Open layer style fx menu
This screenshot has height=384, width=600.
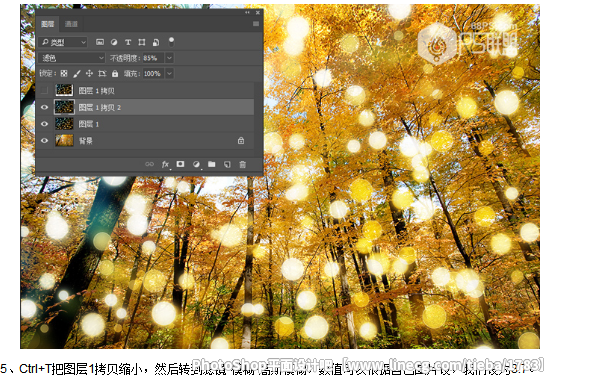click(165, 164)
